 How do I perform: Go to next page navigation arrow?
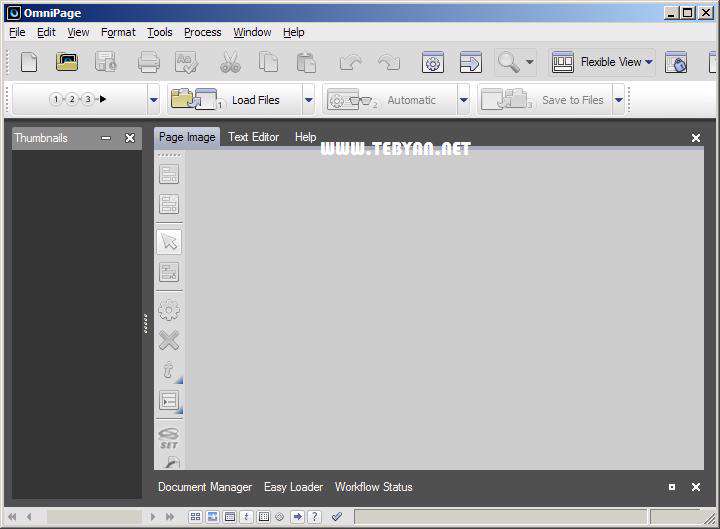(x=153, y=517)
